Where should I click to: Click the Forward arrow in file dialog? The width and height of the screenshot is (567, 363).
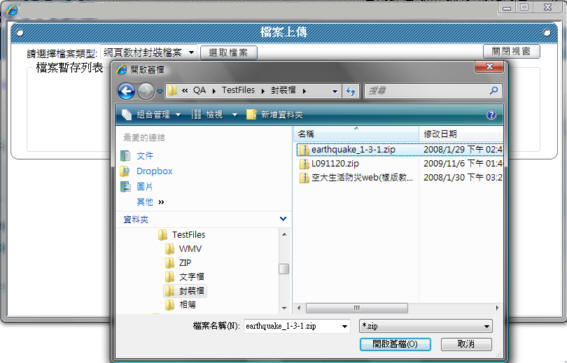coord(146,91)
